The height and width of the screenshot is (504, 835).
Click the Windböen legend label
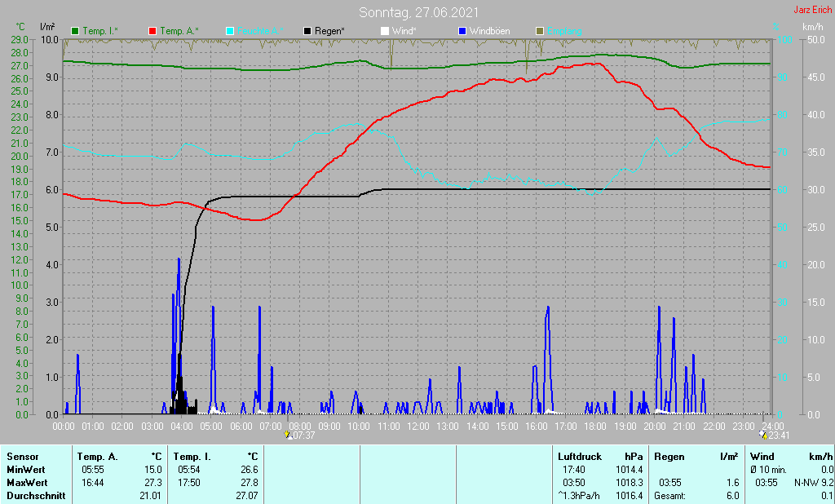489,32
